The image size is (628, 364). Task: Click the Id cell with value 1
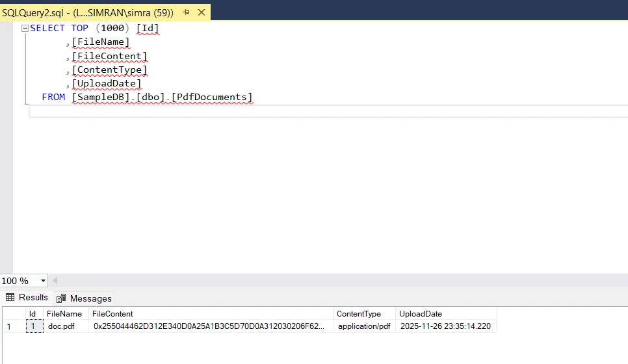tap(34, 326)
